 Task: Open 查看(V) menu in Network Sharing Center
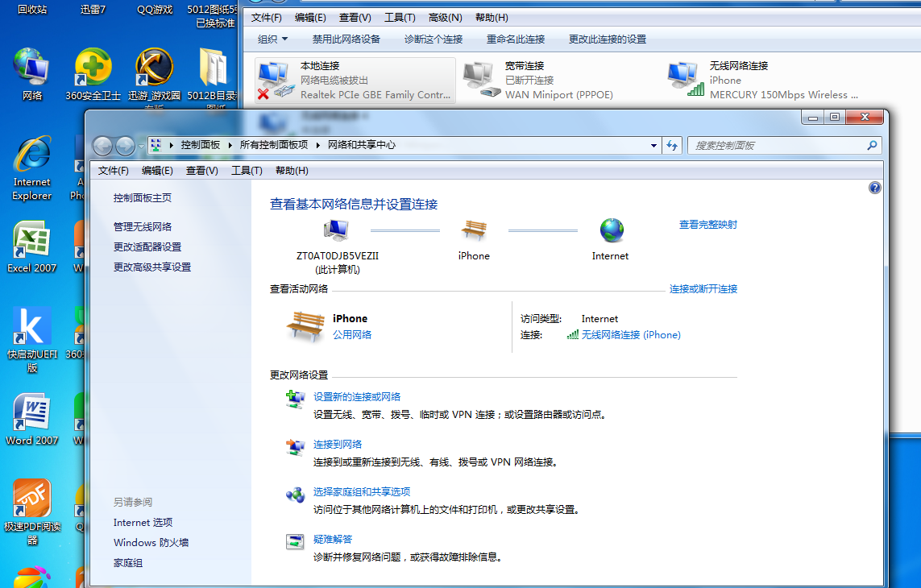[202, 170]
